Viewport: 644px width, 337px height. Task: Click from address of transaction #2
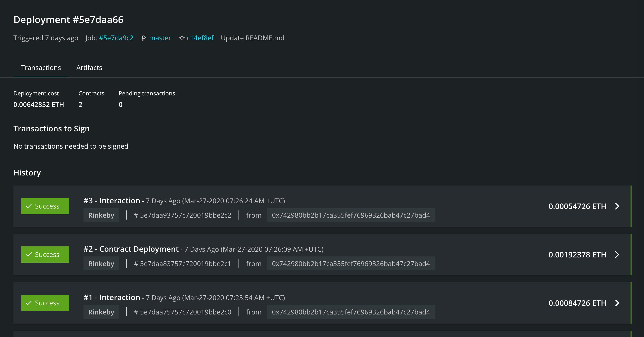pos(351,264)
